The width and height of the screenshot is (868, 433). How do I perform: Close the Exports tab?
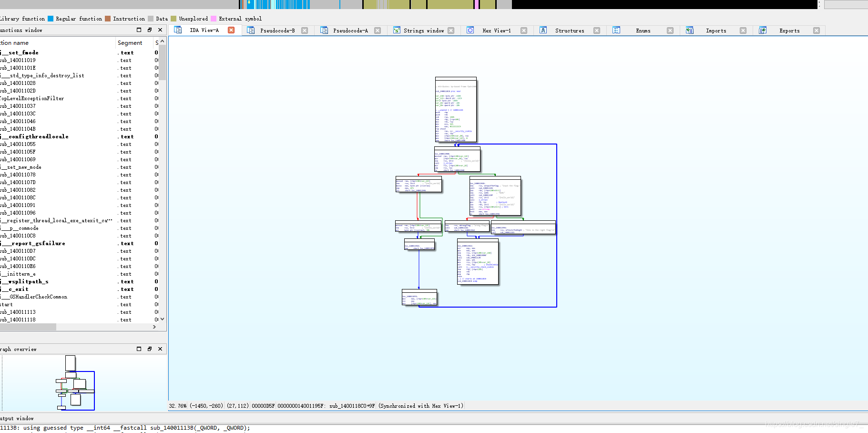tap(817, 31)
